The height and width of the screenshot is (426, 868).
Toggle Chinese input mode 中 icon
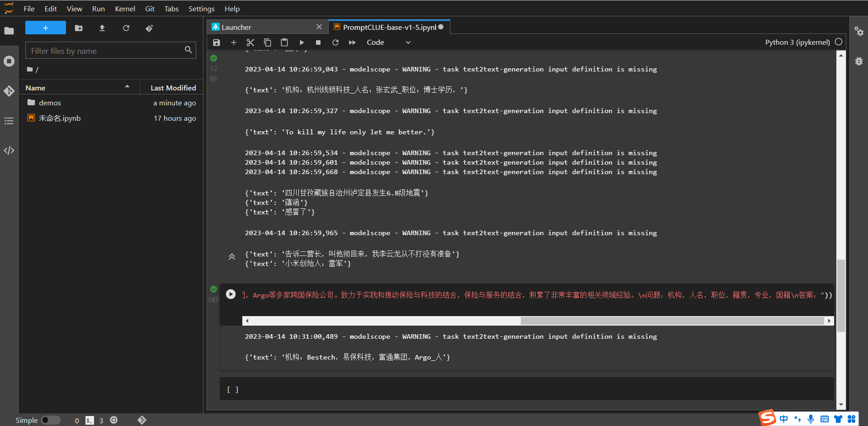click(x=784, y=419)
